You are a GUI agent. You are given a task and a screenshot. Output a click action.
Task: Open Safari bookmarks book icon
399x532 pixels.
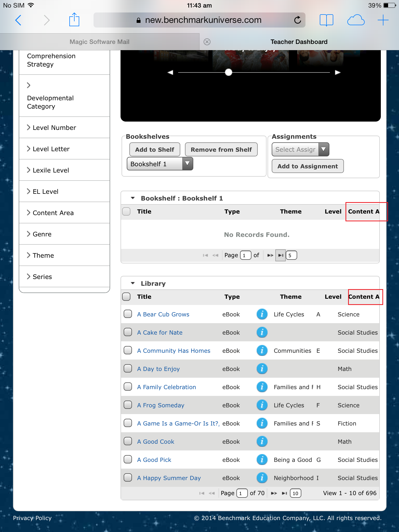click(x=327, y=20)
